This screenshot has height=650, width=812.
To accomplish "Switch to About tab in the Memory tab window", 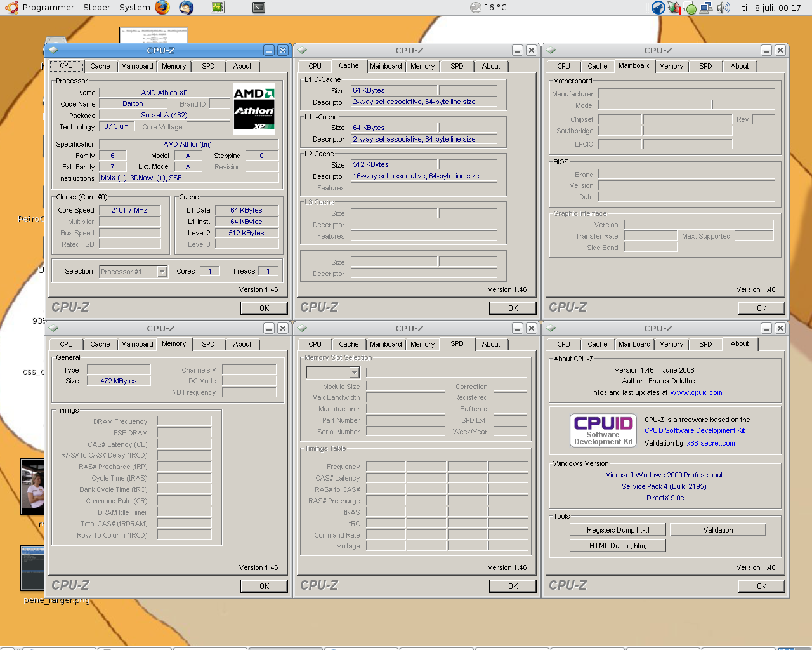I will click(242, 344).
